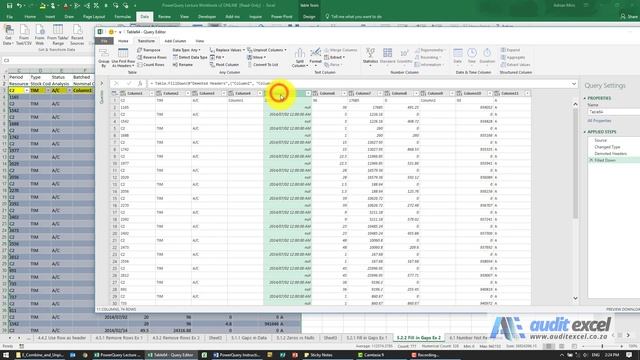
Task: Select the Changed Type applied step
Action: [x=607, y=147]
